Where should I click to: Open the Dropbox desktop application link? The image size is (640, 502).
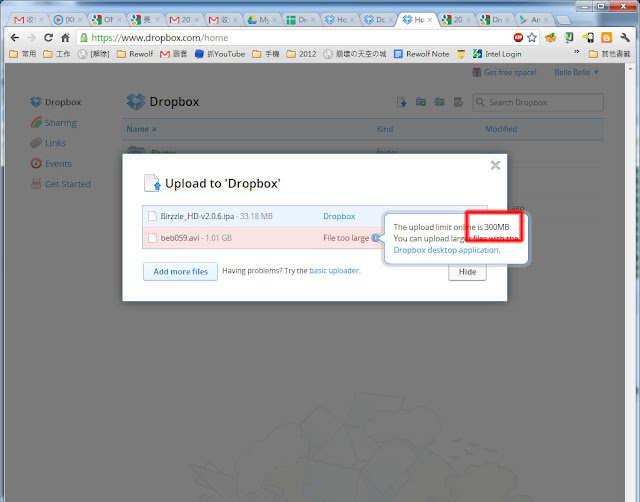446,250
